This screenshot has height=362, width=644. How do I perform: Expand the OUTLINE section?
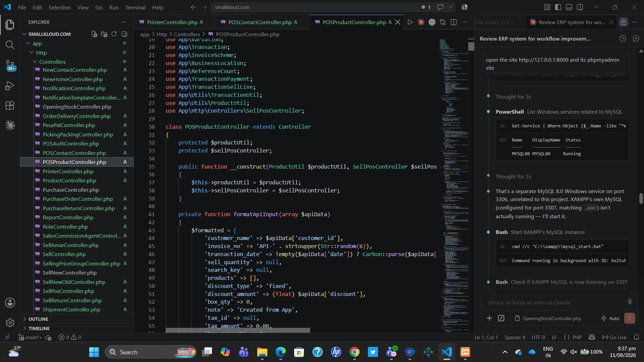38,319
